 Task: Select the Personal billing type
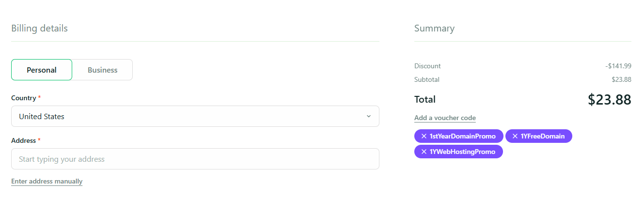click(x=42, y=70)
